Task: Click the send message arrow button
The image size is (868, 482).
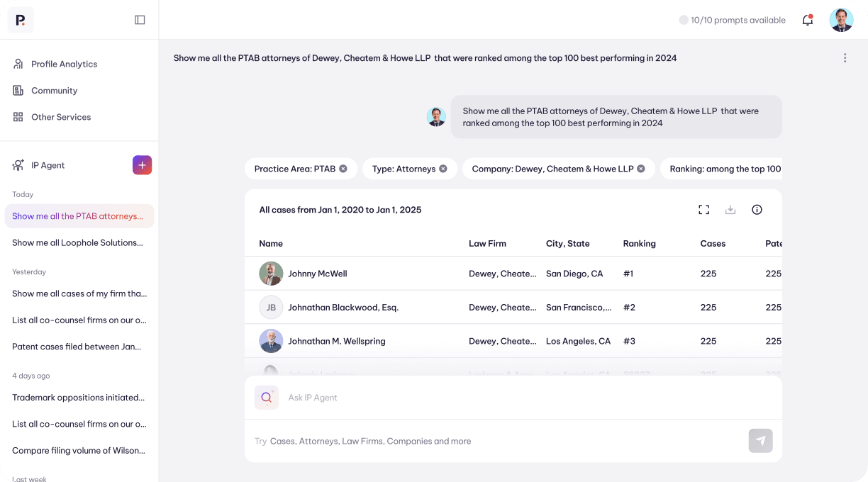Action: (760, 441)
